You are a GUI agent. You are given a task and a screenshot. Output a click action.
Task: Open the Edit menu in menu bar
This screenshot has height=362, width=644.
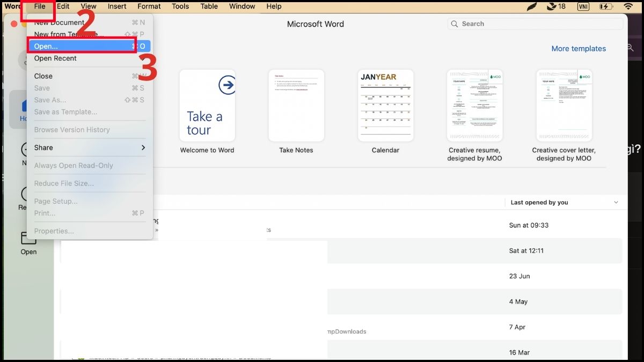63,6
